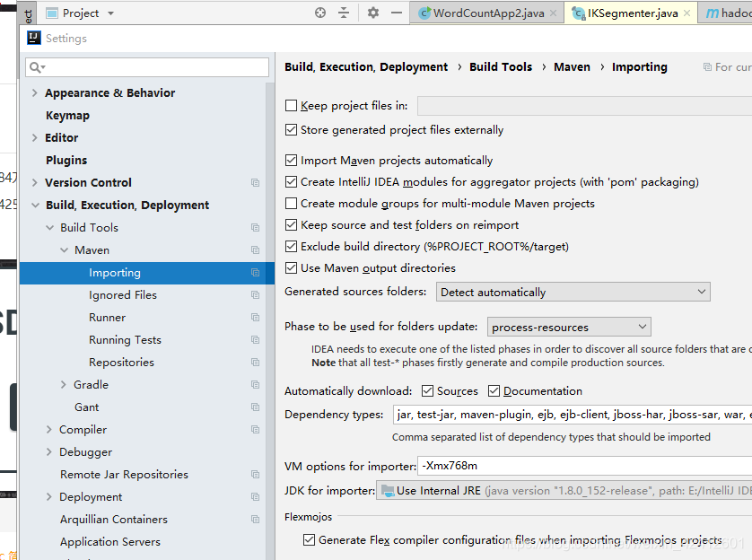The width and height of the screenshot is (752, 560).
Task: Click project-level icon beside Deployment
Action: point(255,497)
